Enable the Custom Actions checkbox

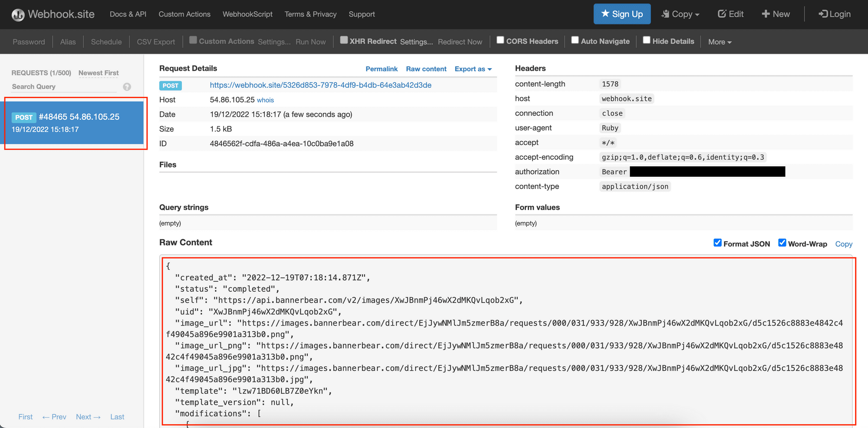pos(194,40)
